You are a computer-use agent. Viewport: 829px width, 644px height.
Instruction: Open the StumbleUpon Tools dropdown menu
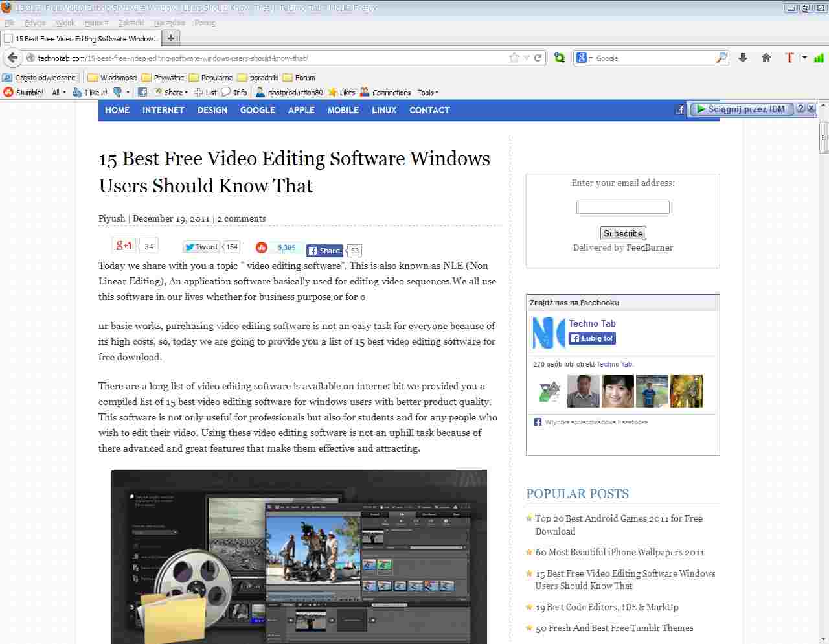click(427, 93)
